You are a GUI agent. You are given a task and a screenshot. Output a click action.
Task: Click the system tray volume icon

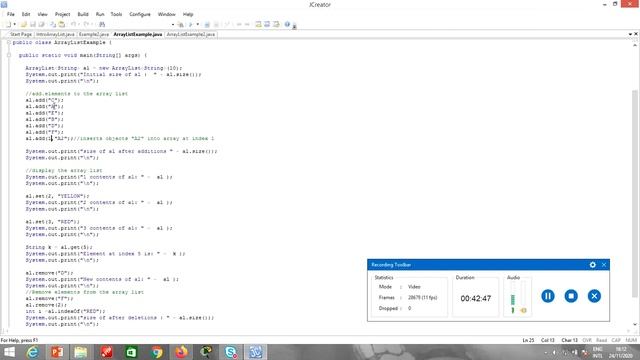pyautogui.click(x=554, y=352)
